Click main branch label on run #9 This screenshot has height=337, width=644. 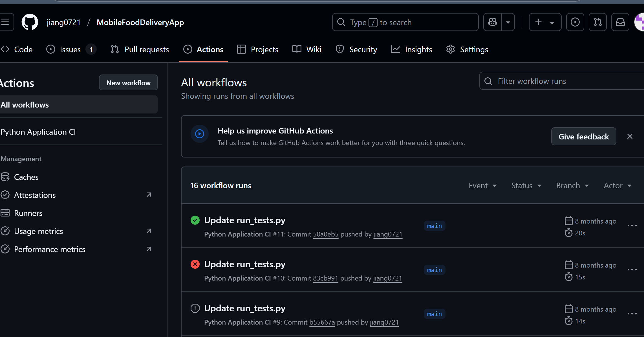click(x=435, y=314)
